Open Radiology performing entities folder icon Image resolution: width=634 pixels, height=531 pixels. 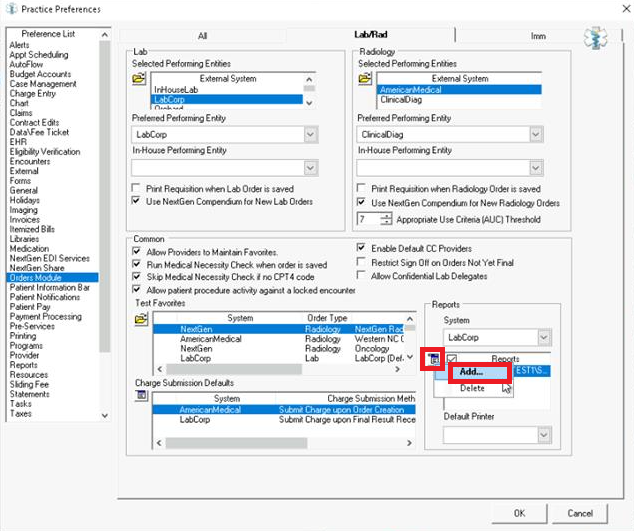(365, 78)
